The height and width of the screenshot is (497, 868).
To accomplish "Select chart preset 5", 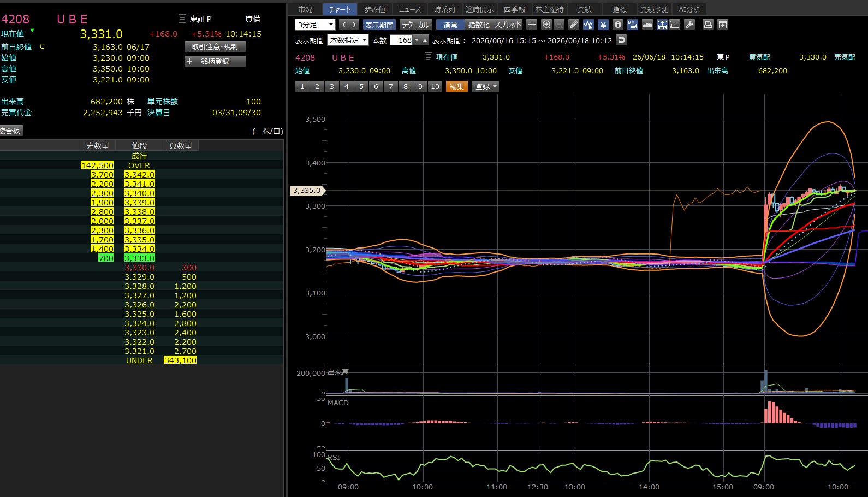I will [x=361, y=86].
